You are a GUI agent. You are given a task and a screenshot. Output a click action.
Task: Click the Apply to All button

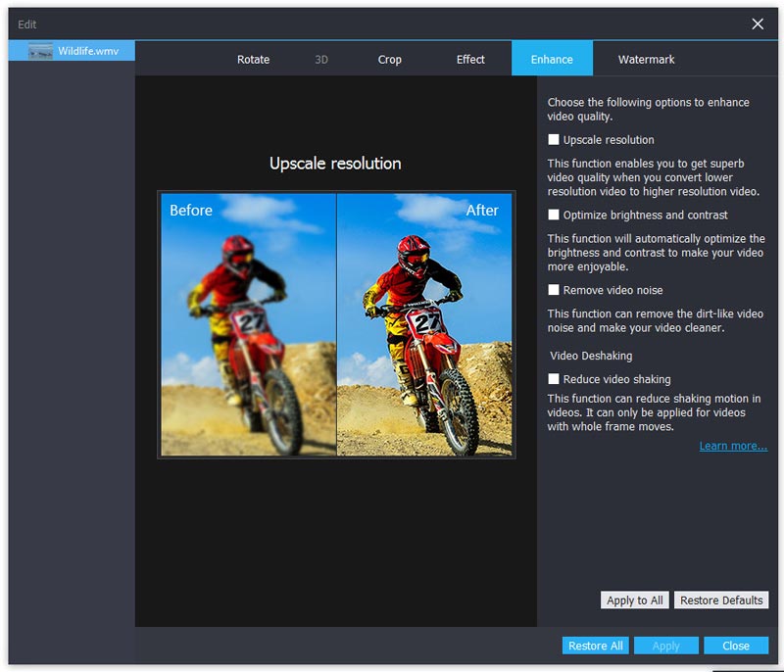[x=634, y=600]
